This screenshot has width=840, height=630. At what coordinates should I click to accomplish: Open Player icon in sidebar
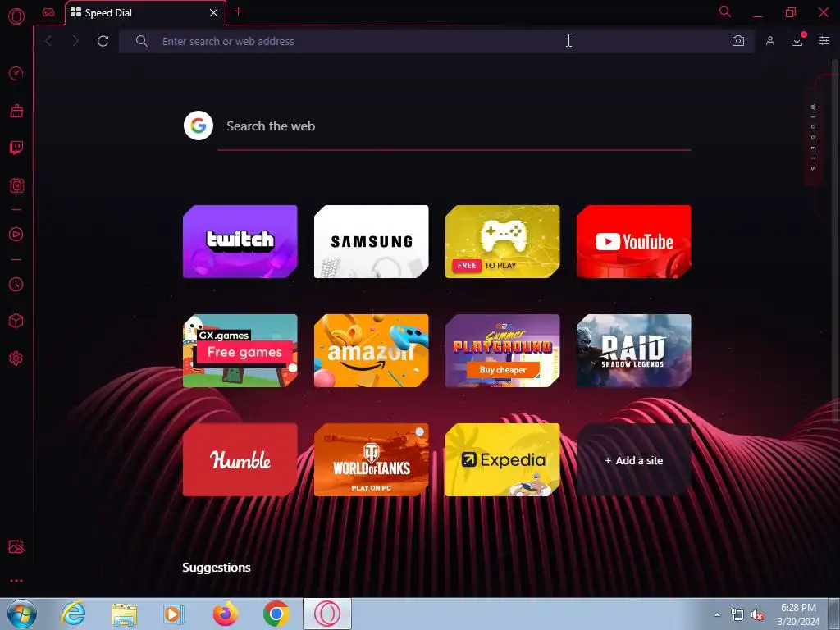coord(16,234)
